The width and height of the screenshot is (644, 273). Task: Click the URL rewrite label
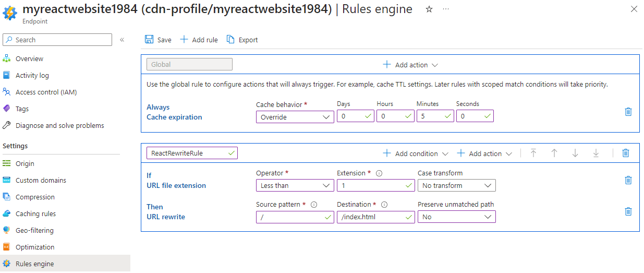tap(166, 217)
